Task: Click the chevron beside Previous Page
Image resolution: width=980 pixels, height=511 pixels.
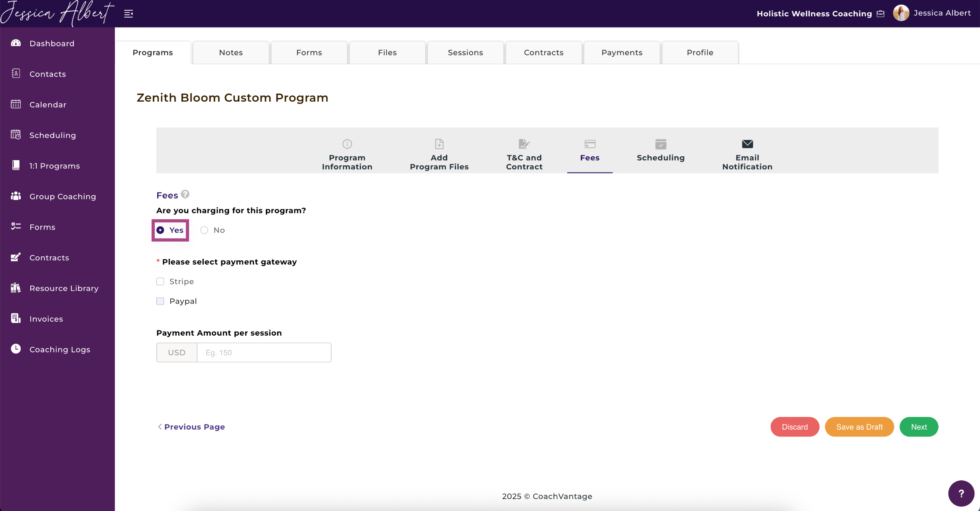Action: click(x=160, y=426)
